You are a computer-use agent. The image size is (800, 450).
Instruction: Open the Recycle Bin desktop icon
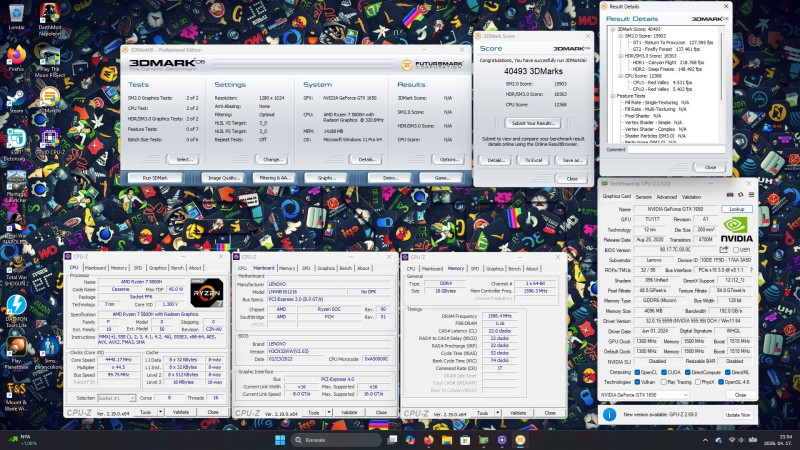[16, 16]
